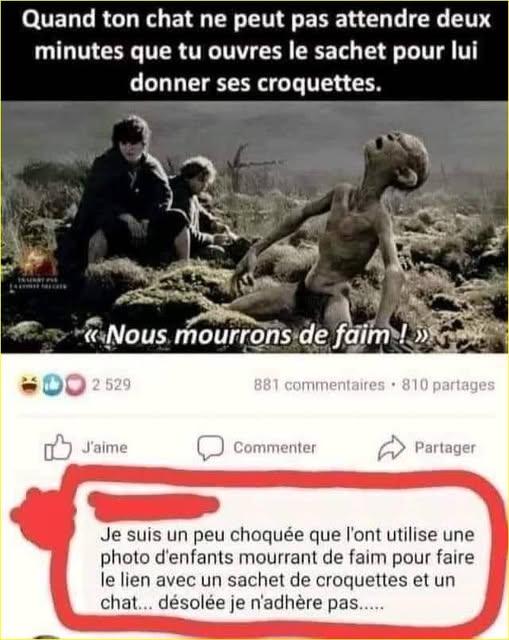Image resolution: width=509 pixels, height=640 pixels.
Task: Click the Partager text label
Action: click(x=445, y=448)
